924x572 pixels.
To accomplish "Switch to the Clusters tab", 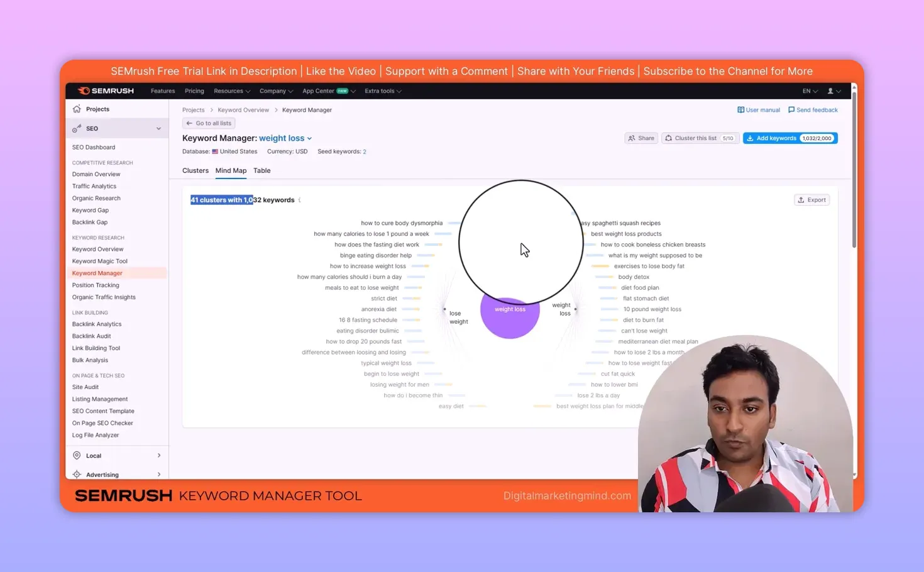I will (195, 170).
